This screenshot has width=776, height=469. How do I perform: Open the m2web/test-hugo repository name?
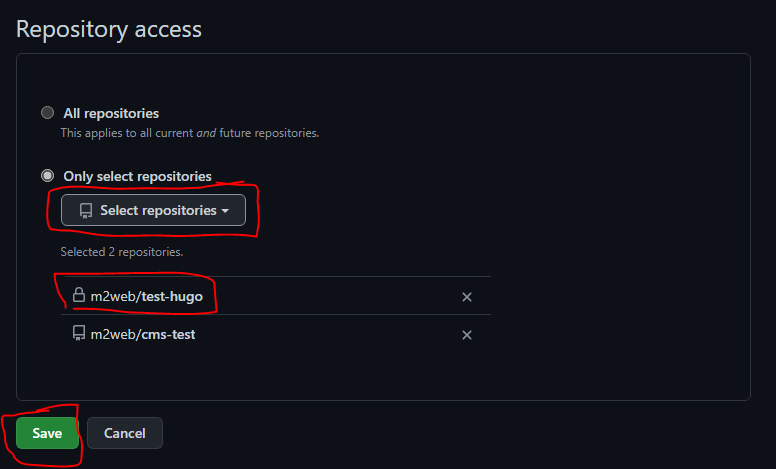[146, 296]
